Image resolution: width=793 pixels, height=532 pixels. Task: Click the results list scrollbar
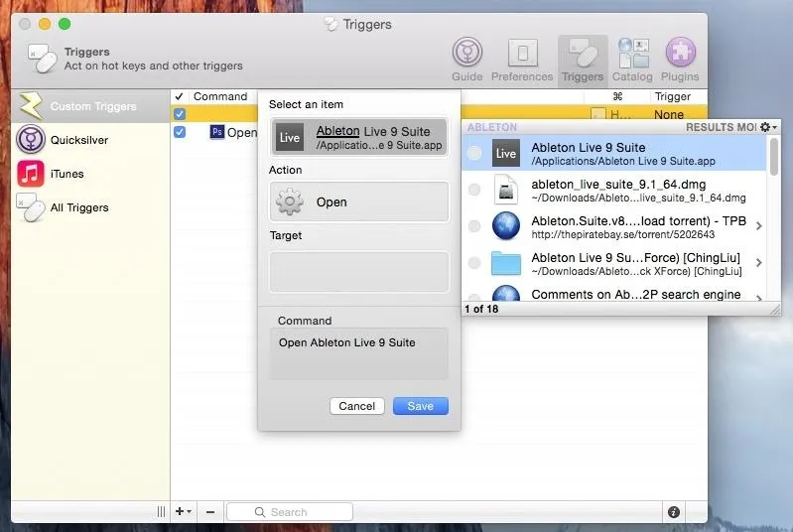tap(774, 157)
